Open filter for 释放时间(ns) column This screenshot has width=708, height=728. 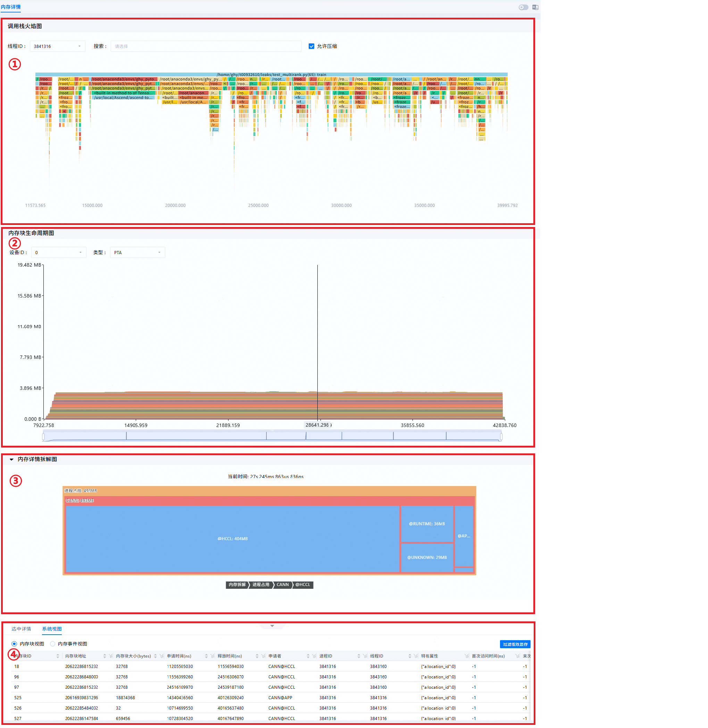(x=263, y=656)
